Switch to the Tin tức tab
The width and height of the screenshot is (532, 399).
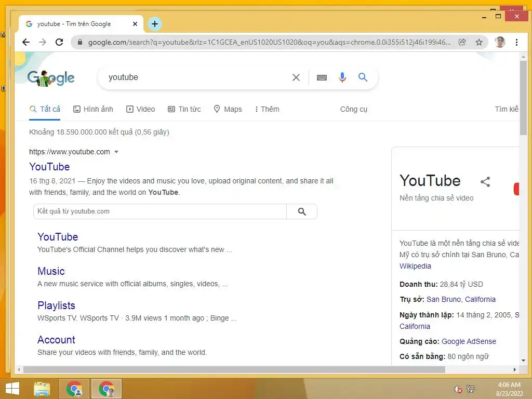click(x=184, y=109)
